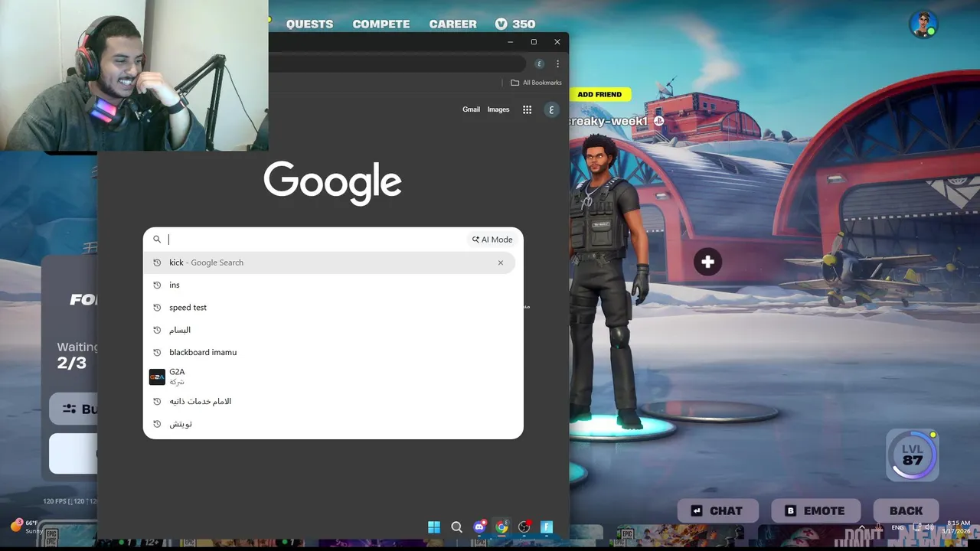
Task: Open the 8:15 AM clock and date
Action: 956,527
